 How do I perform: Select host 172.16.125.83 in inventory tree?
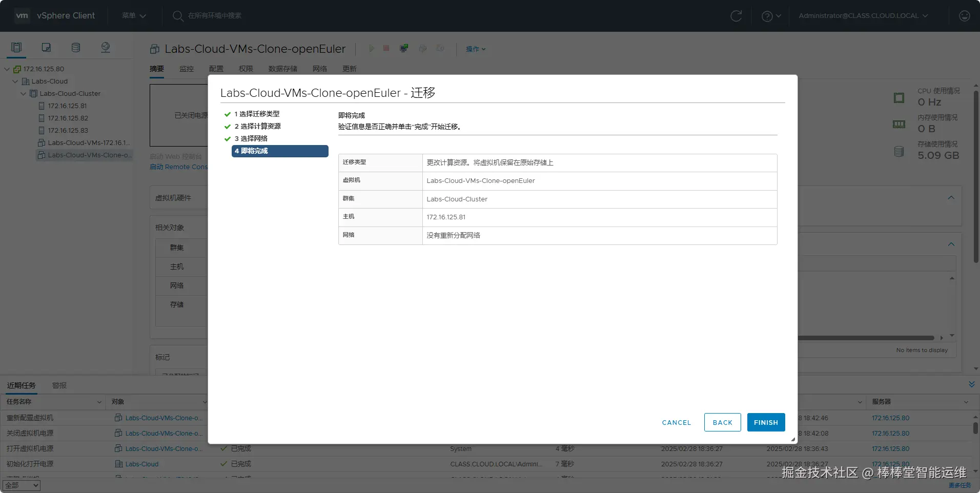[68, 131]
